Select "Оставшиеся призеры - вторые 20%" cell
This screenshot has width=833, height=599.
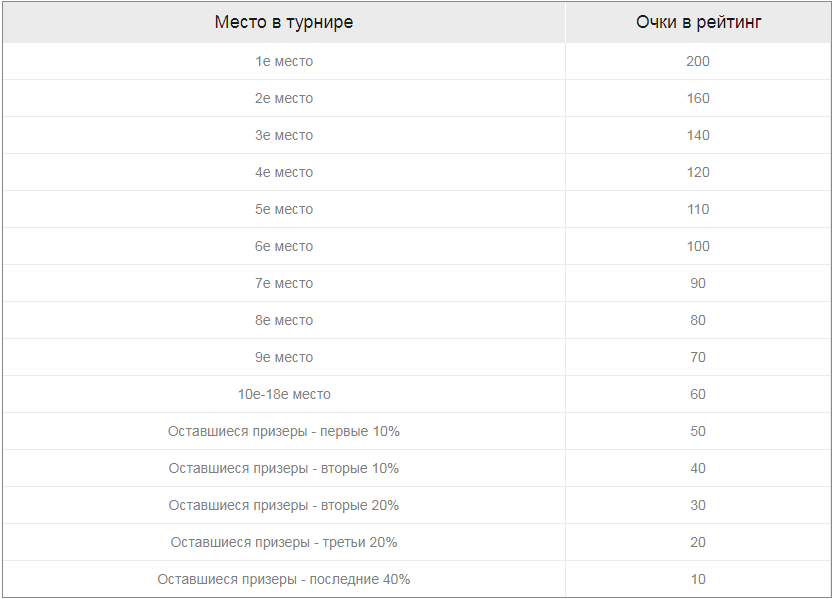284,505
